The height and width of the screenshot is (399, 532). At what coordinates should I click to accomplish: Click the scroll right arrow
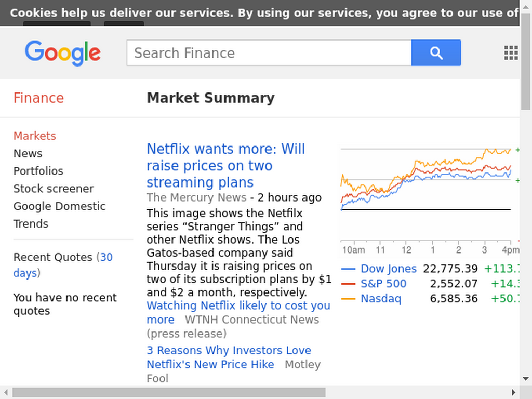(x=513, y=393)
